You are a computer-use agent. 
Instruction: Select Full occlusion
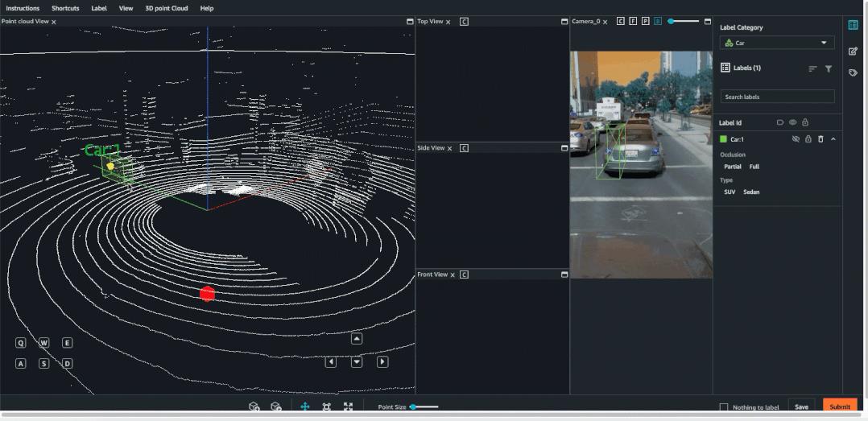click(754, 167)
